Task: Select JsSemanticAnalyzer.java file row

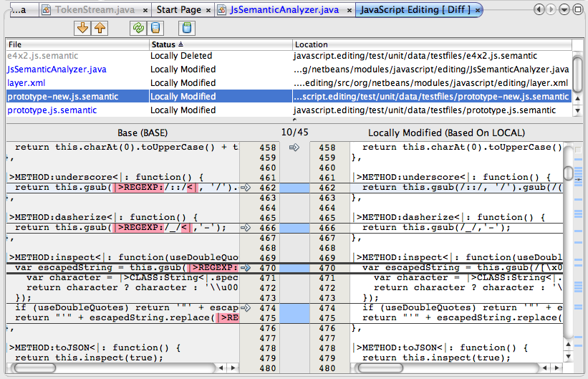Action: (x=289, y=69)
